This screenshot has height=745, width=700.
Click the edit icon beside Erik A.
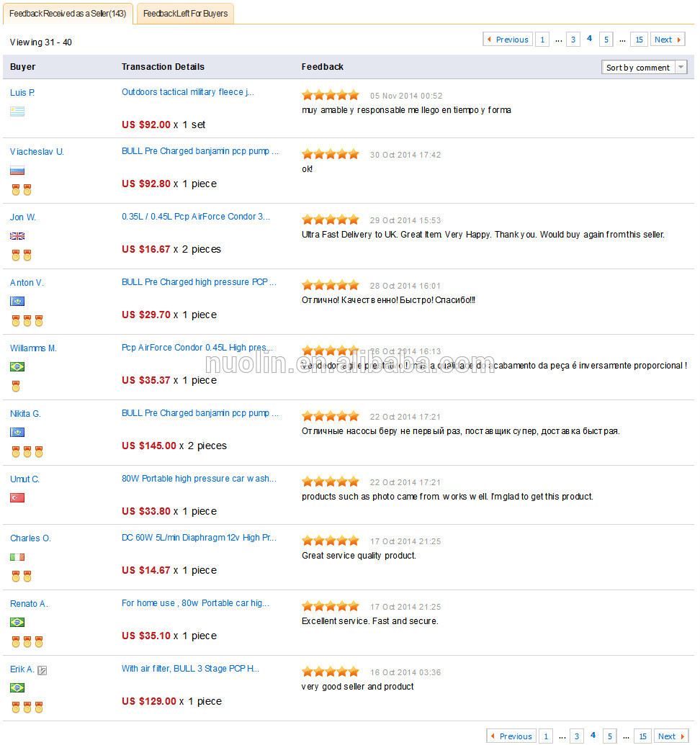point(42,670)
